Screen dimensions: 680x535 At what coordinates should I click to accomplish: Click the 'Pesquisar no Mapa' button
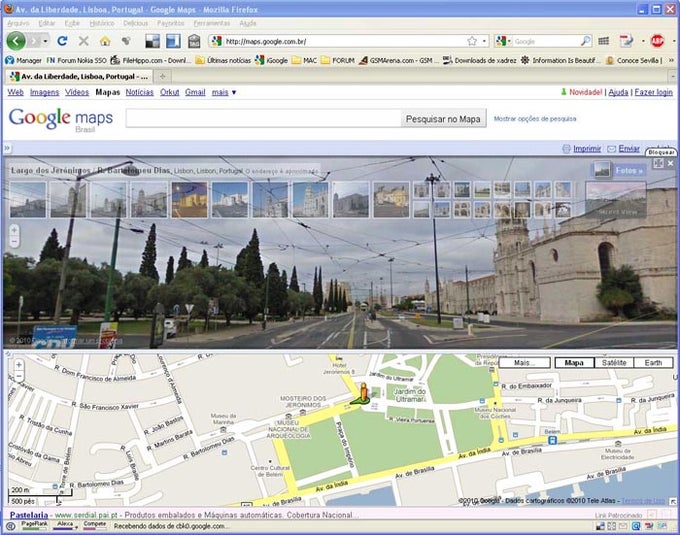point(443,118)
